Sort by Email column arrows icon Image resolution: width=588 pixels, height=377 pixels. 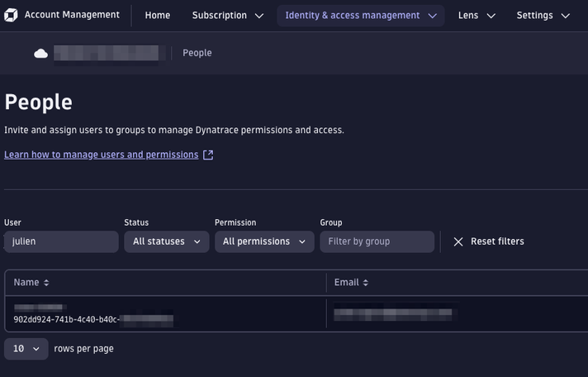coord(366,283)
